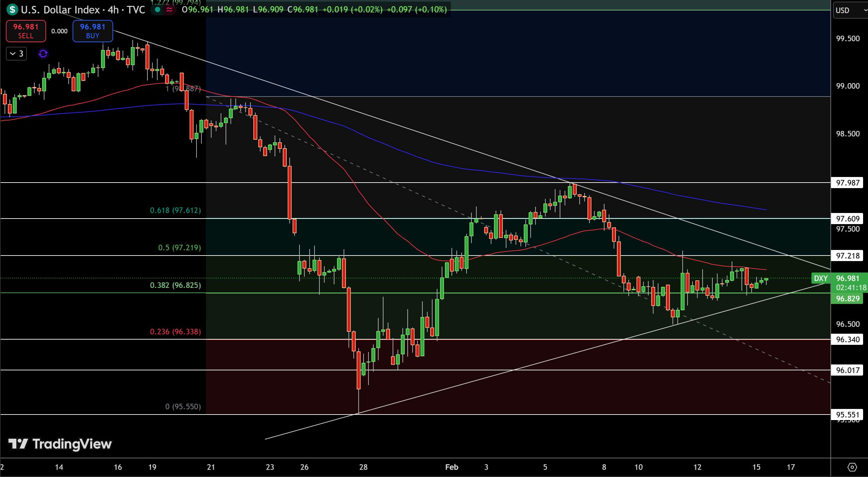Select the 97.218 price label on axis

coord(847,256)
